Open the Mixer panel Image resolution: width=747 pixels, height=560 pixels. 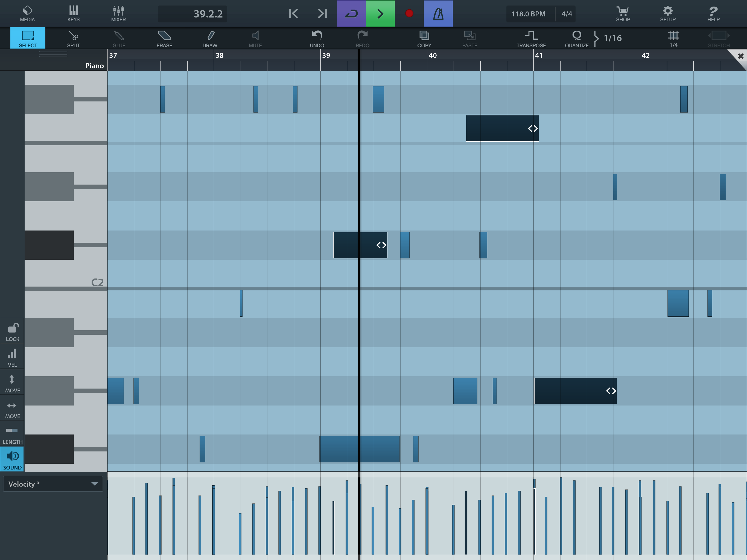(x=118, y=13)
